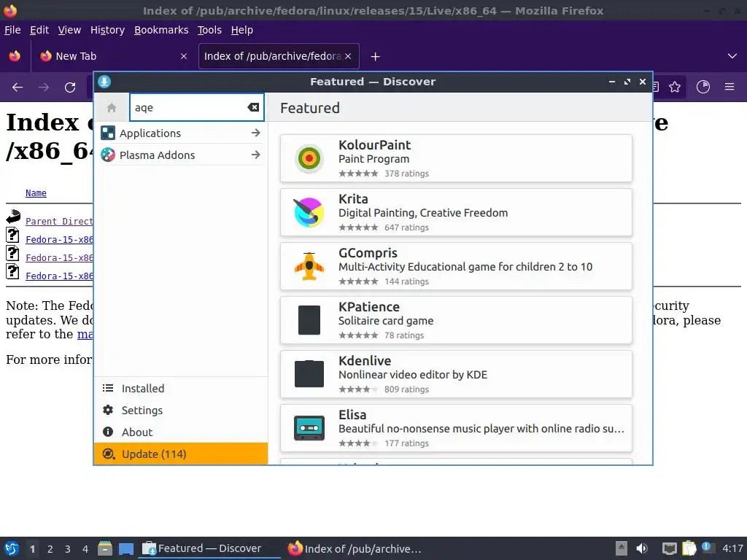
Task: Open the Update (114) section
Action: point(181,454)
